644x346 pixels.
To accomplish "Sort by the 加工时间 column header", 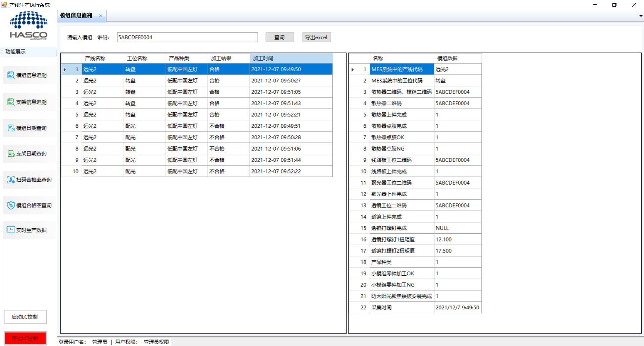I will pyautogui.click(x=291, y=58).
